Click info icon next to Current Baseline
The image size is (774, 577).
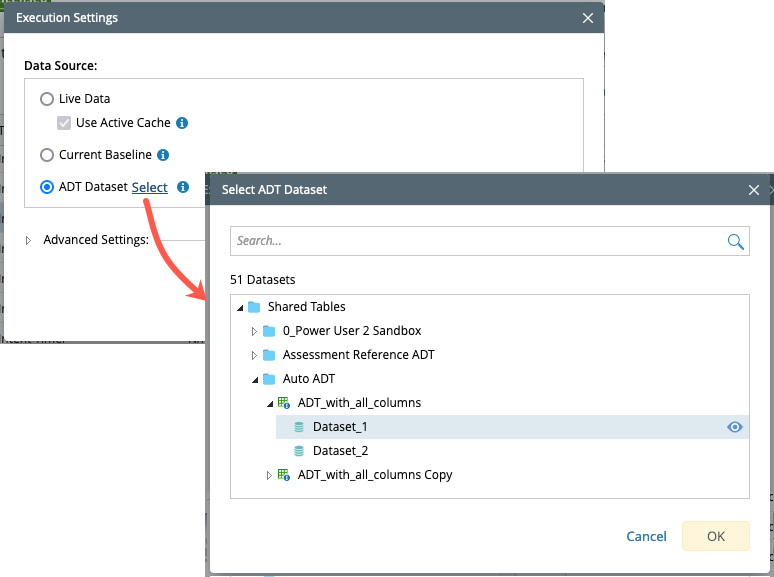pos(163,155)
